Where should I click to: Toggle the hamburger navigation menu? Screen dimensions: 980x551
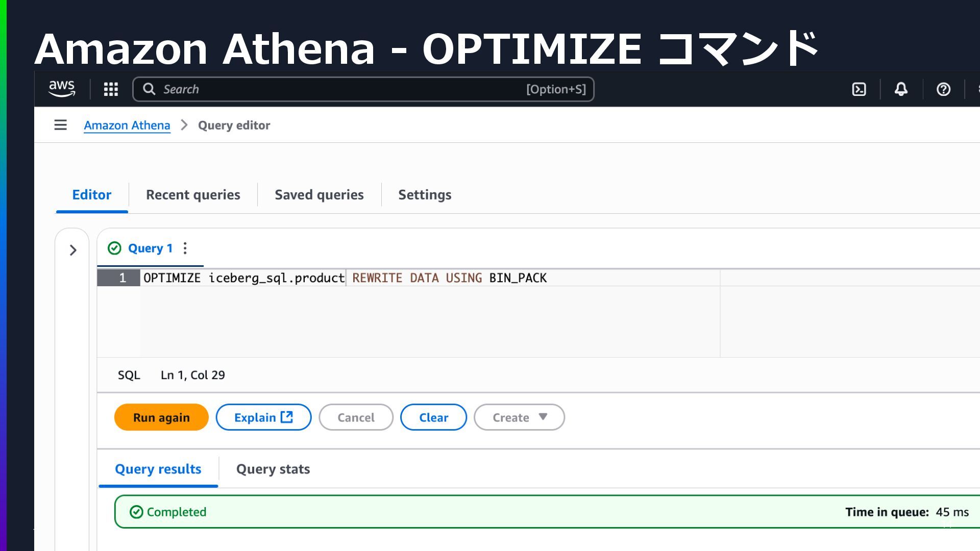[x=60, y=125]
